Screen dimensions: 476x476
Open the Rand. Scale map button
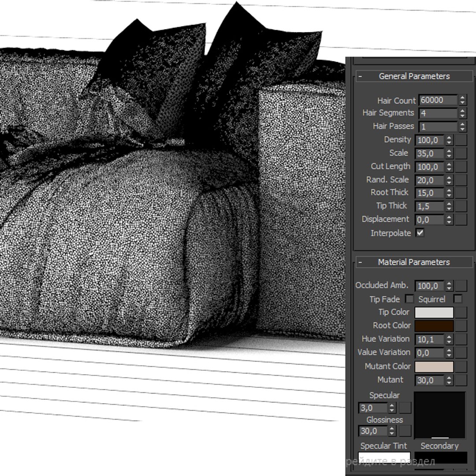pos(461,180)
